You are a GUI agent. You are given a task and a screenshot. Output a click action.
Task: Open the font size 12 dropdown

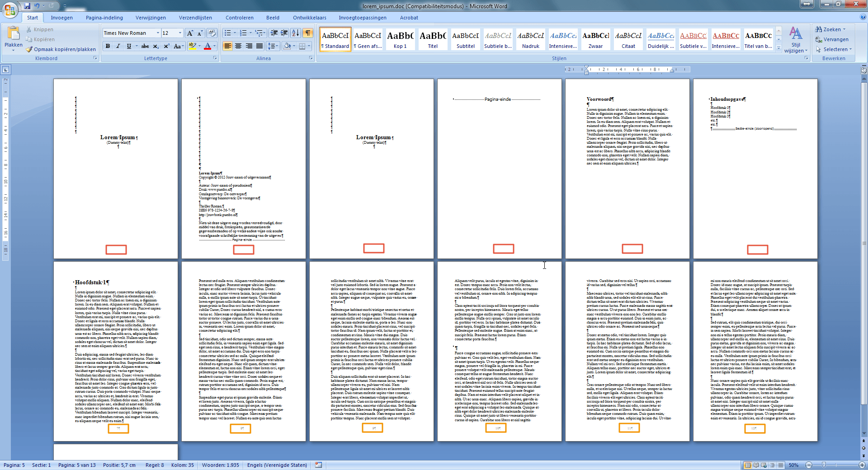(180, 33)
